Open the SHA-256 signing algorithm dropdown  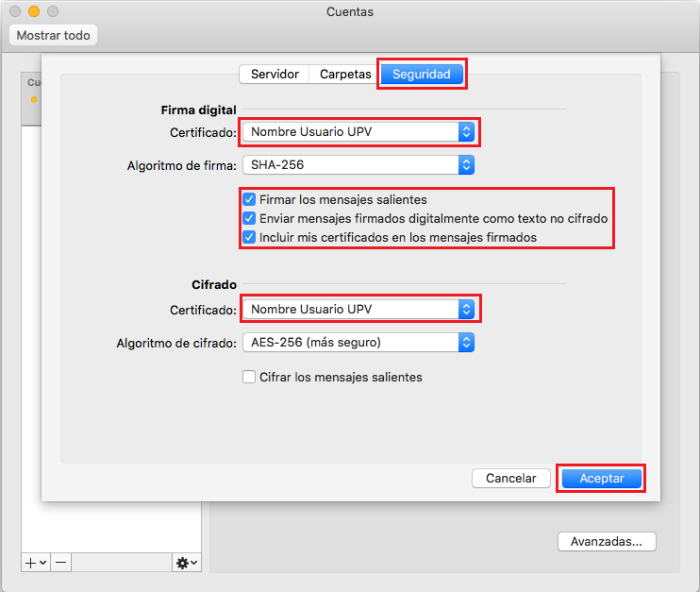point(358,165)
